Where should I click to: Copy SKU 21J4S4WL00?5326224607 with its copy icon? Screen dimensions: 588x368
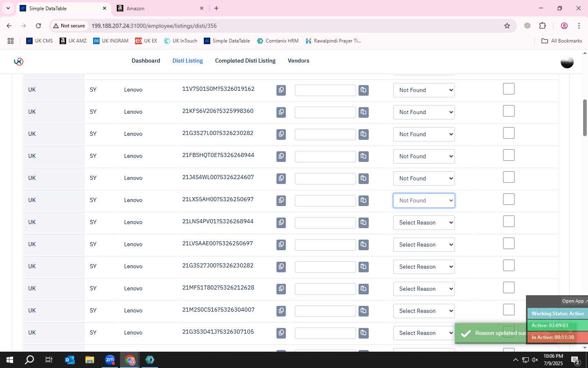click(281, 178)
